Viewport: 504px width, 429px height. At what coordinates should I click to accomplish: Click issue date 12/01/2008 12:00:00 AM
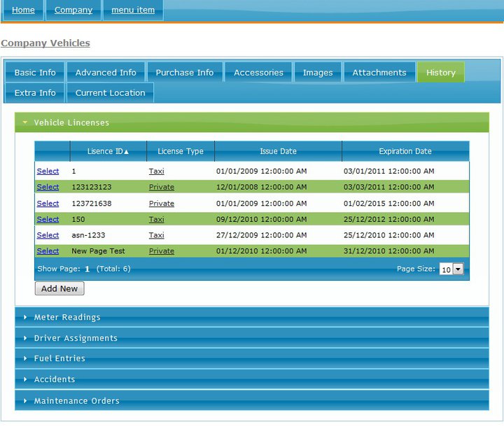tap(261, 187)
